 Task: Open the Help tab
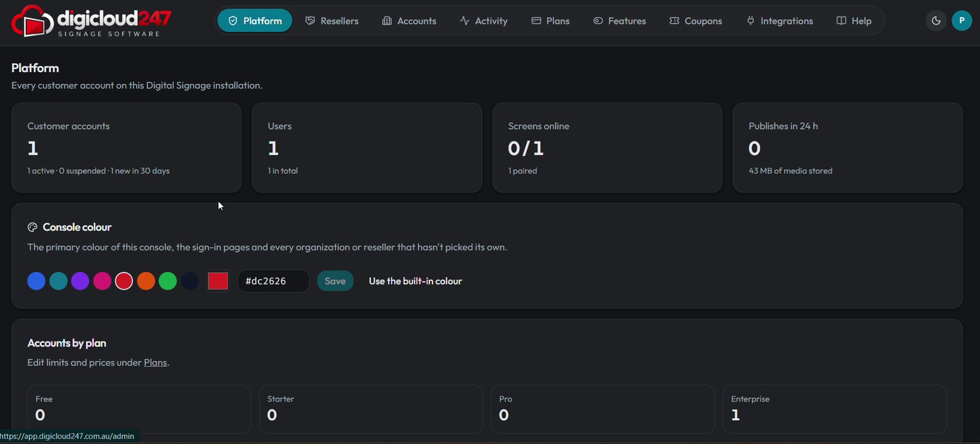pyautogui.click(x=854, y=21)
